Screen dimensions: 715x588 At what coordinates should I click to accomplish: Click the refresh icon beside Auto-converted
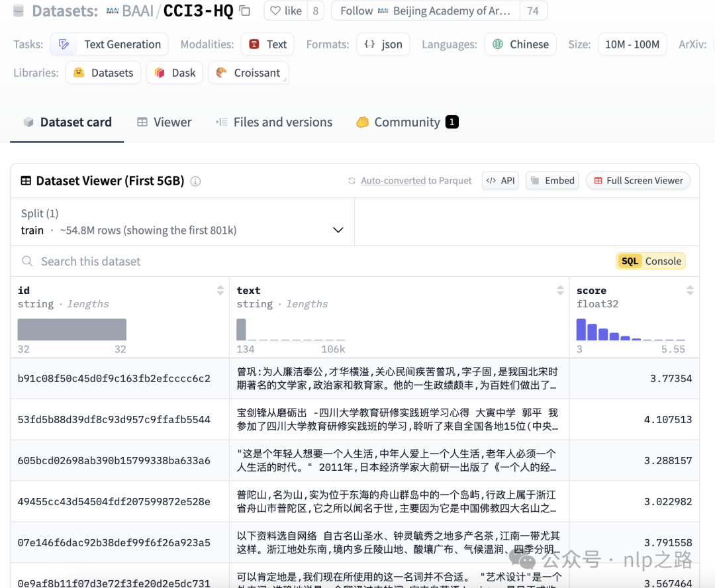352,181
